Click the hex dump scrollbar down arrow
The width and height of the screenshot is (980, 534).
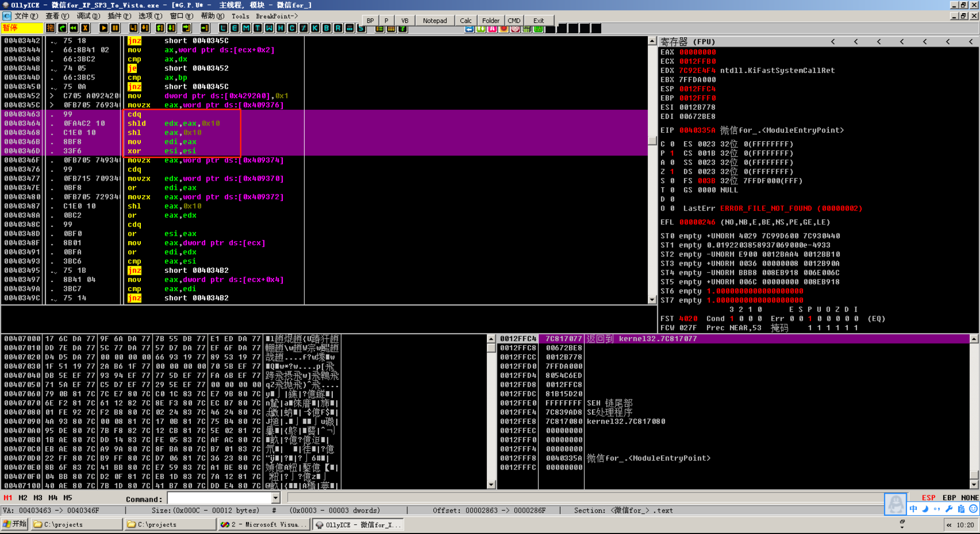pyautogui.click(x=491, y=485)
